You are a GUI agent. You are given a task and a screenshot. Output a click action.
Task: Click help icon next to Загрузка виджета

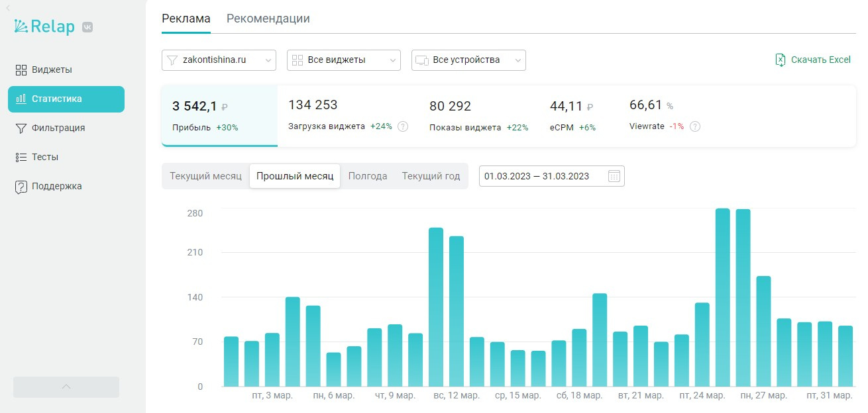tap(403, 126)
